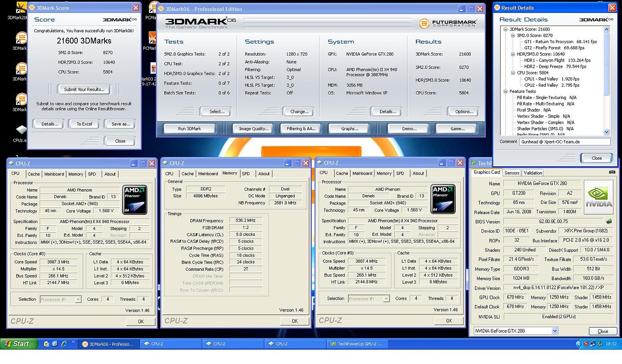Image resolution: width=622 pixels, height=364 pixels.
Task: Open Image Quality... settings
Action: [253, 129]
